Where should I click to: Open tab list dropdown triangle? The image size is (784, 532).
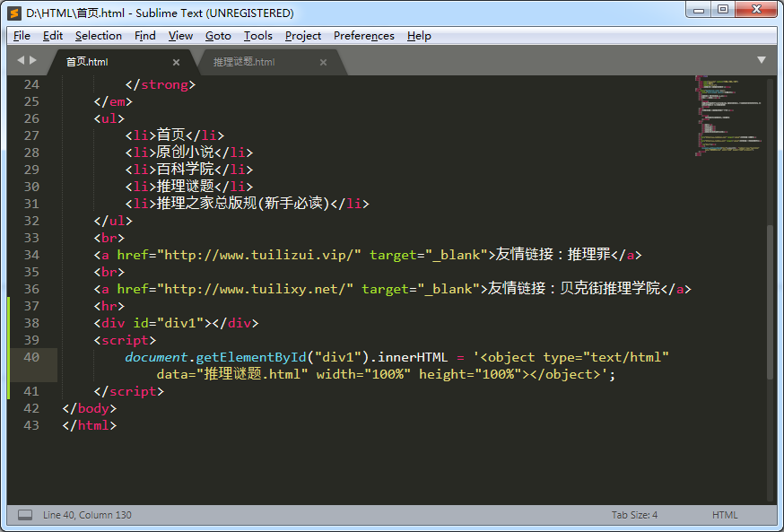point(761,60)
